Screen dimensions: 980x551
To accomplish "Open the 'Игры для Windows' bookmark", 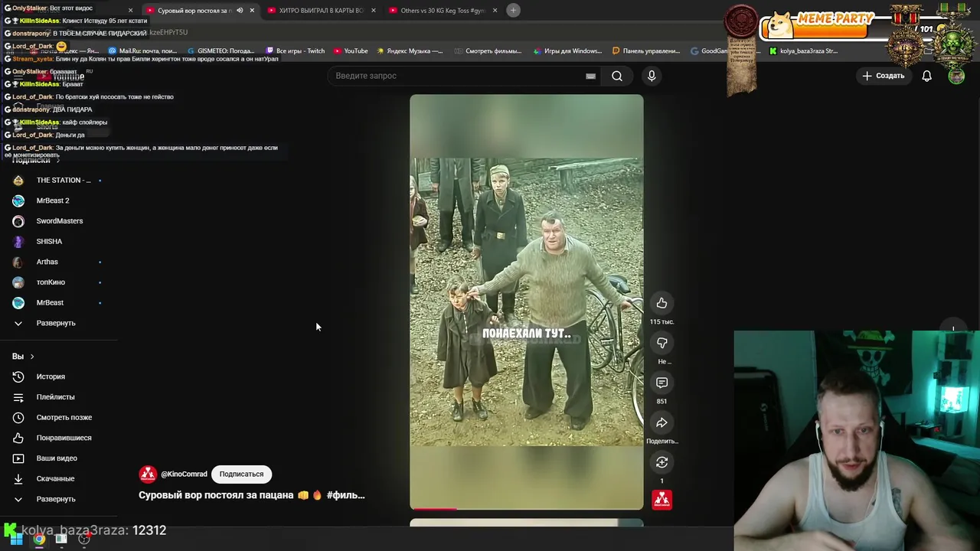I will coord(567,51).
